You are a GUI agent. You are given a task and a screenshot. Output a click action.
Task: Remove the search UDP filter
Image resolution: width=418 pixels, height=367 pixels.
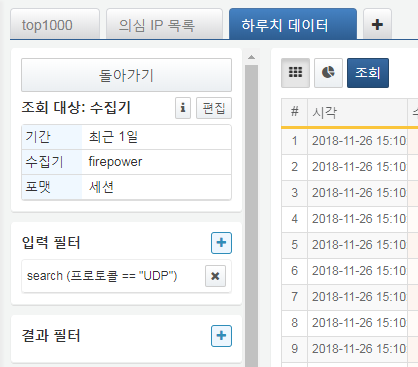pyautogui.click(x=215, y=276)
